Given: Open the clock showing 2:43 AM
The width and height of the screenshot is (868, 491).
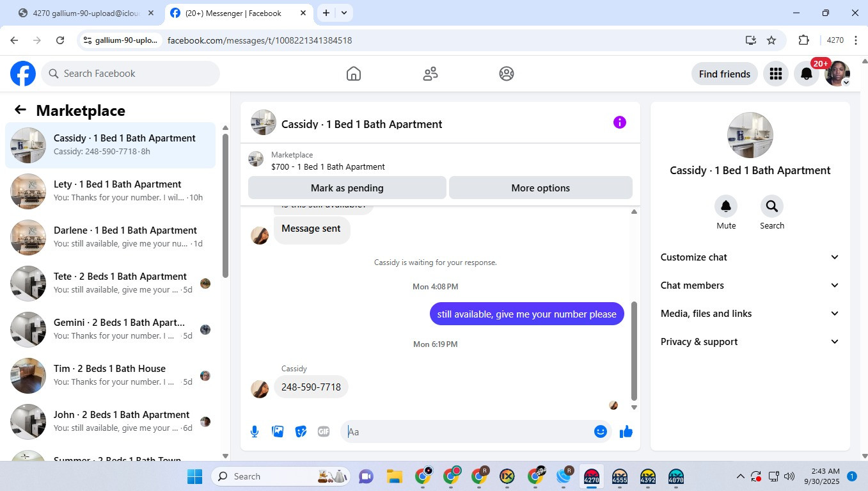Looking at the screenshot, I should point(821,476).
